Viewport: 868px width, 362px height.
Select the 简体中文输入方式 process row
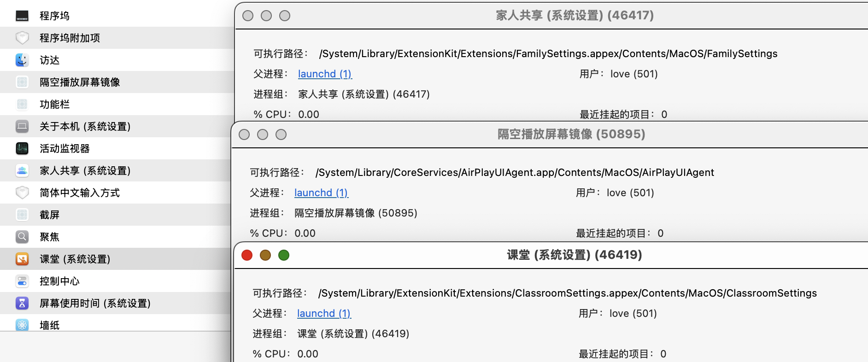pyautogui.click(x=80, y=193)
